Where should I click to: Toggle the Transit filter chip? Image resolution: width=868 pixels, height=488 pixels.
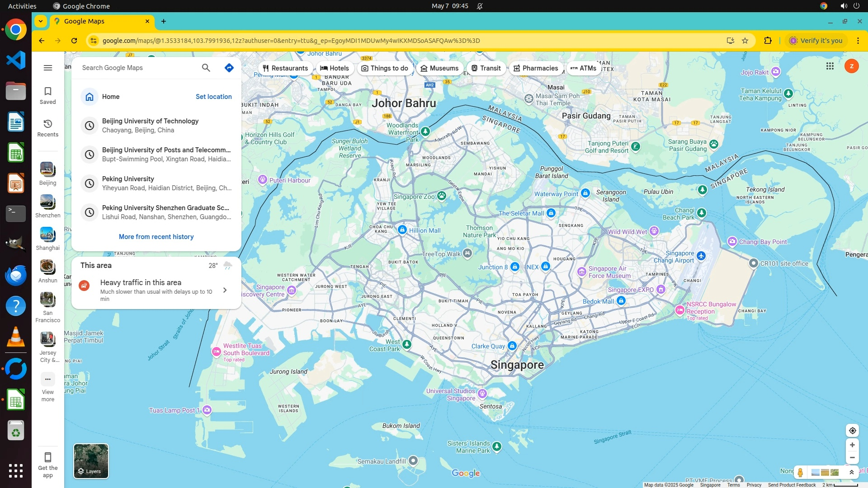coord(486,68)
